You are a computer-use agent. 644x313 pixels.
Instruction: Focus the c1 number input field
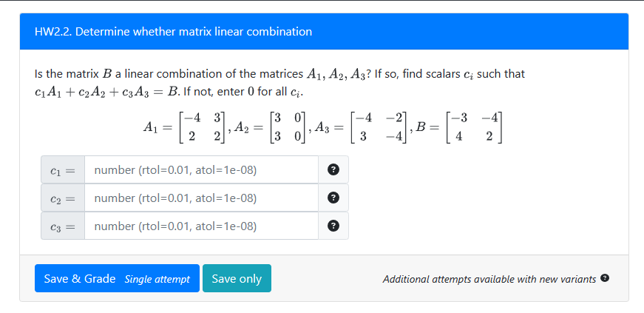[201, 170]
